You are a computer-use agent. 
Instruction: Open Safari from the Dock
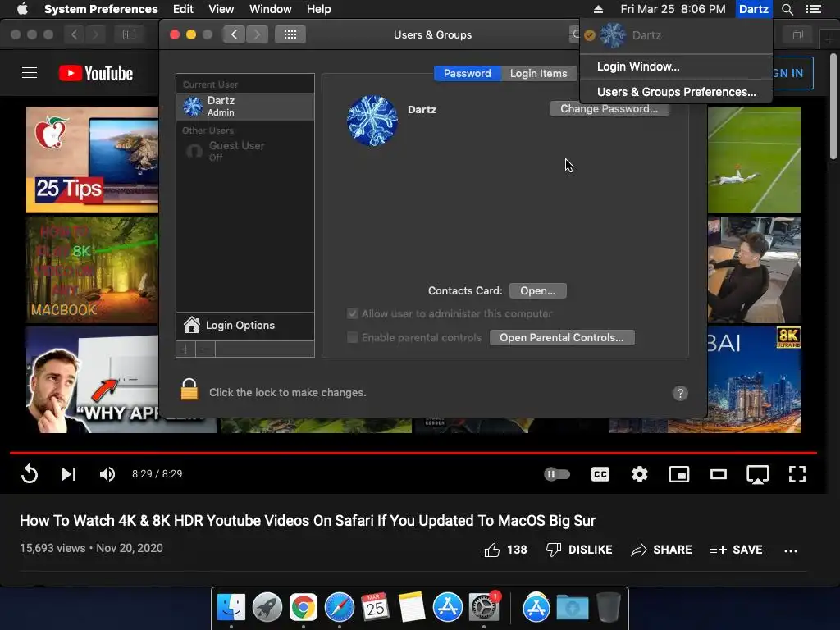(x=339, y=608)
